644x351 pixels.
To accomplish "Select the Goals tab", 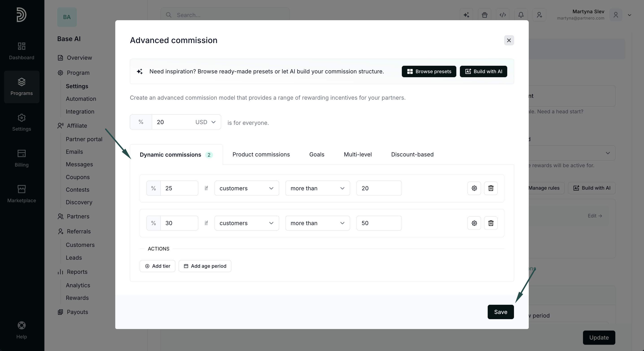I will (317, 154).
